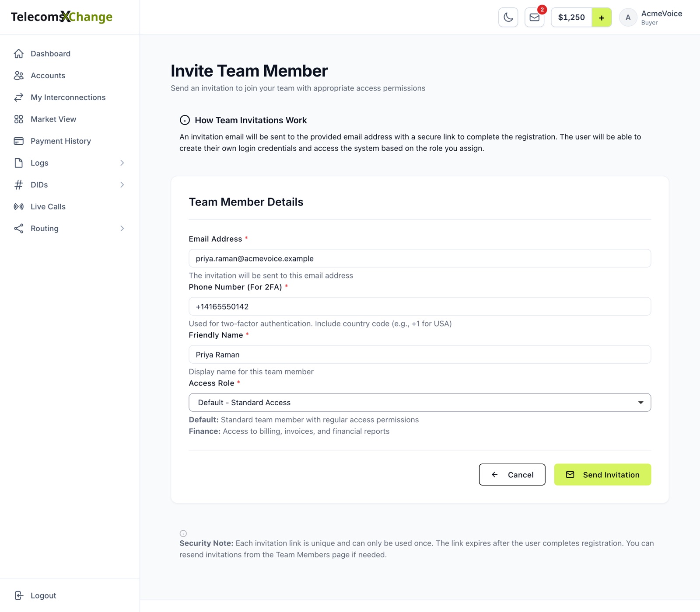
Task: Click the AcmeVoice avatar circle
Action: 628,17
